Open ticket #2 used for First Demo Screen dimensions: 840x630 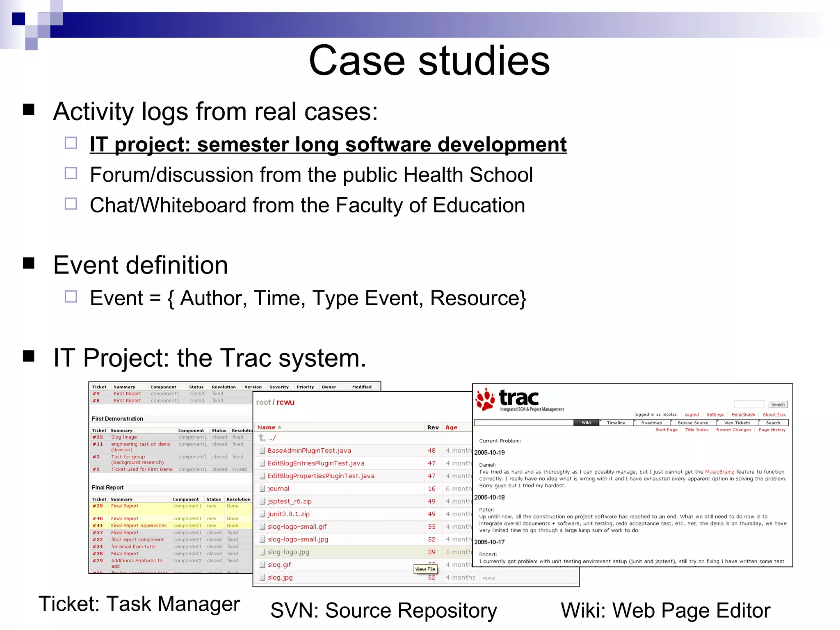[x=142, y=469]
